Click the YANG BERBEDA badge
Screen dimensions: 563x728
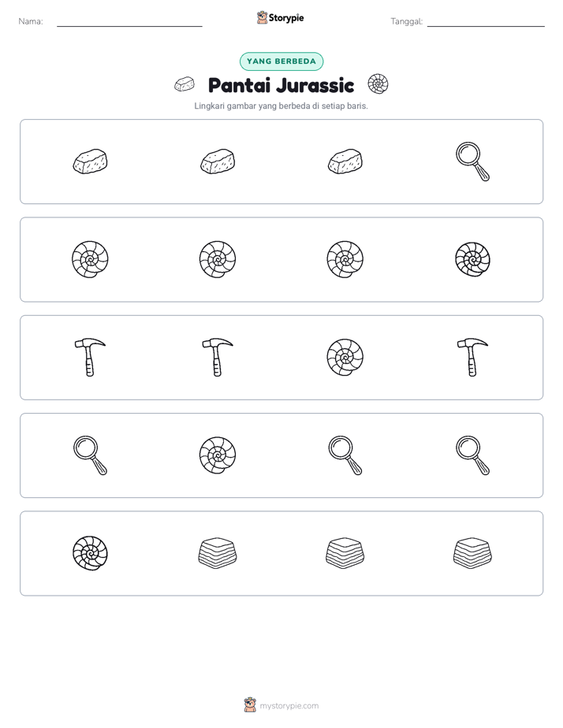tap(281, 61)
